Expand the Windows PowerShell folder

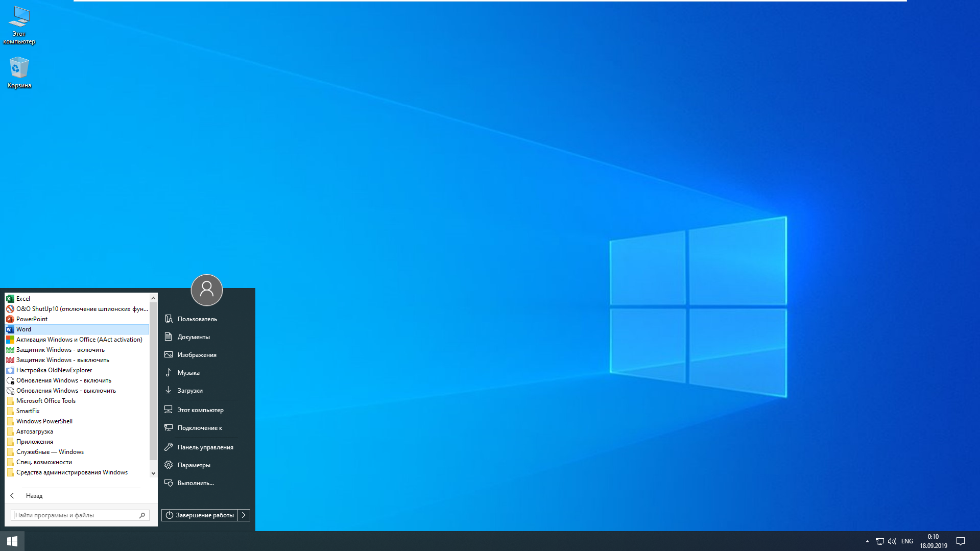coord(44,421)
